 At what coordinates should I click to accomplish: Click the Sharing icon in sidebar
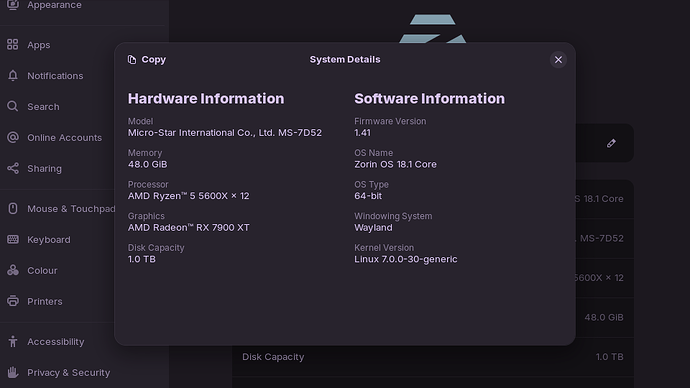[x=13, y=168]
